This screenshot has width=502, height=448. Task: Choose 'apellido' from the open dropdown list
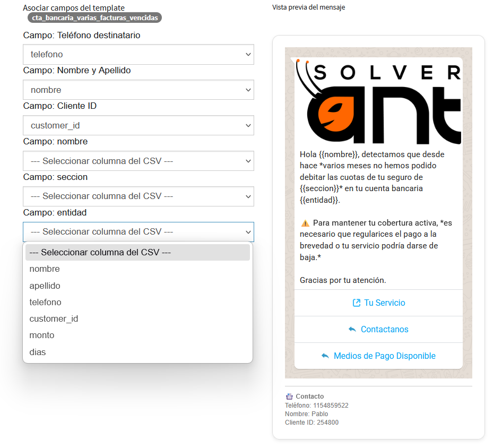[x=137, y=286]
